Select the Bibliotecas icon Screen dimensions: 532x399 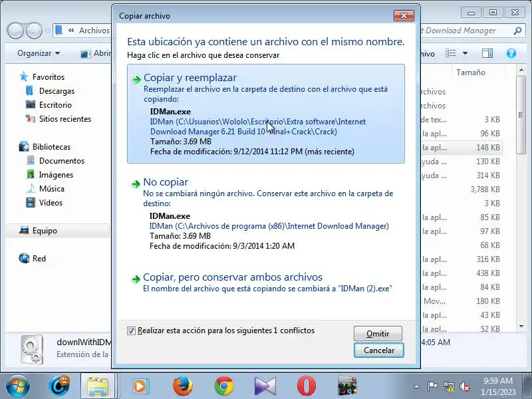point(24,146)
